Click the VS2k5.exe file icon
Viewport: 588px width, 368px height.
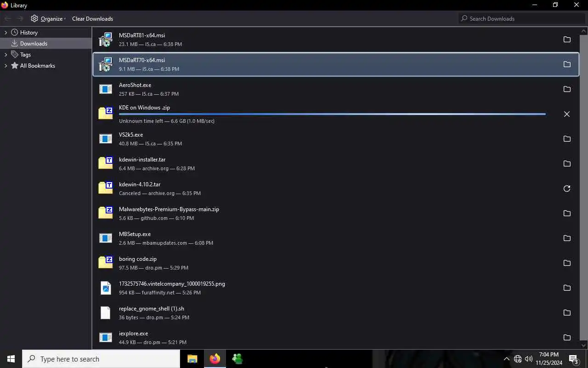click(x=106, y=139)
